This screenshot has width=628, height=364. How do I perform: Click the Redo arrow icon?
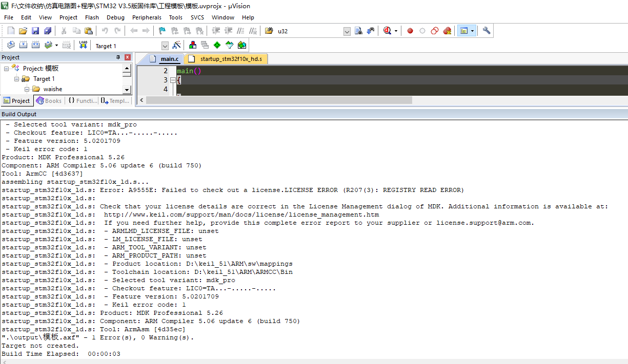tap(117, 31)
